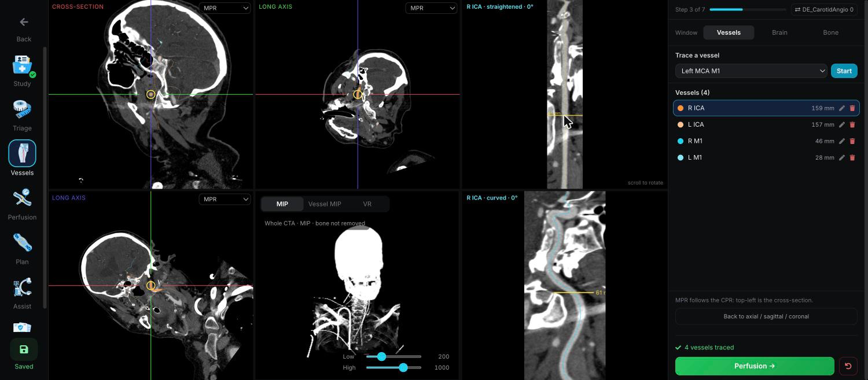Click the '28 mm' length value
Viewport: 868px width, 380px height.
[x=825, y=157]
